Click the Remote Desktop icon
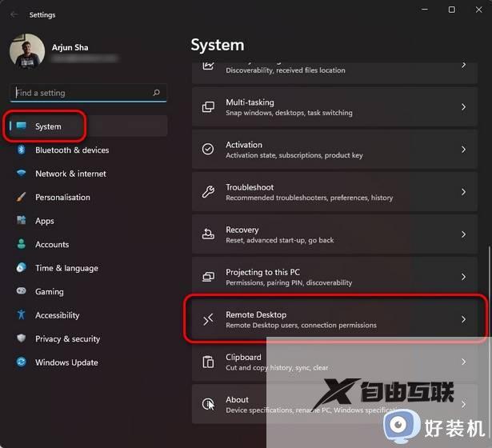The image size is (492, 448). pos(208,319)
